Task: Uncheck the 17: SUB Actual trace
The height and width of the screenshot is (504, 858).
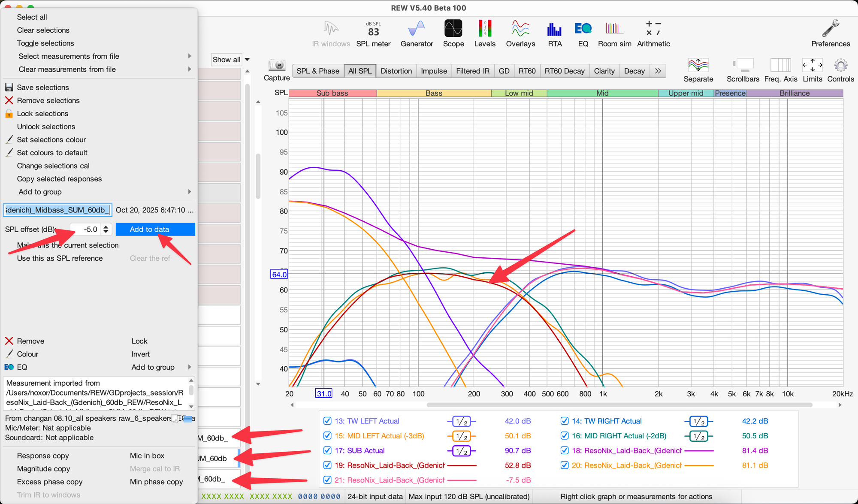Action: (x=327, y=450)
